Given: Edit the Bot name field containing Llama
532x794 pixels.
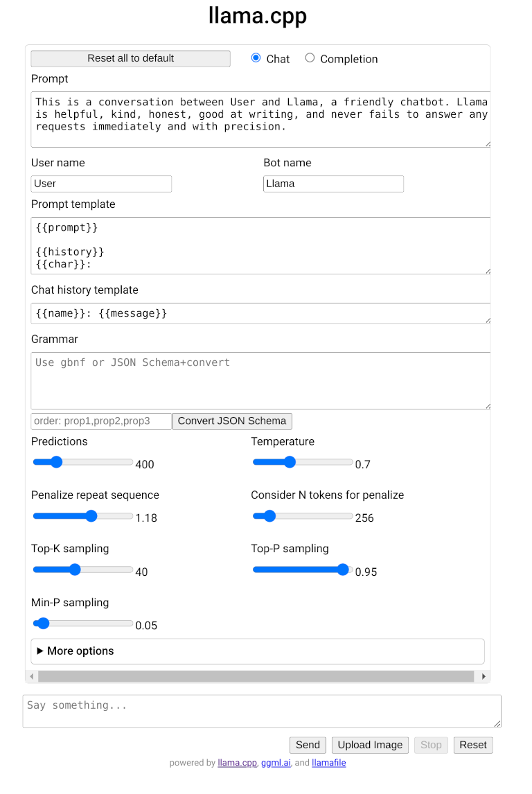Looking at the screenshot, I should [x=334, y=184].
